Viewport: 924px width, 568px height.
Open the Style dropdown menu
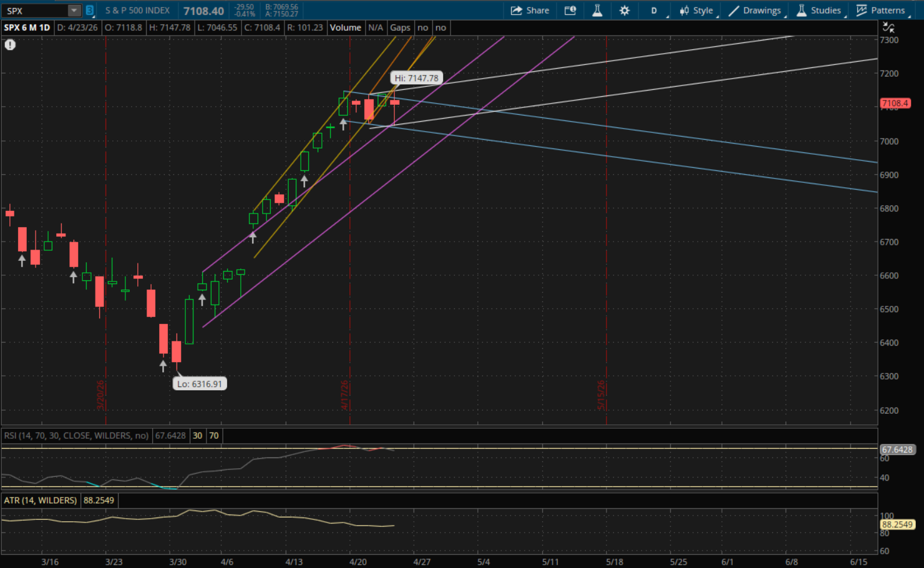click(x=696, y=11)
